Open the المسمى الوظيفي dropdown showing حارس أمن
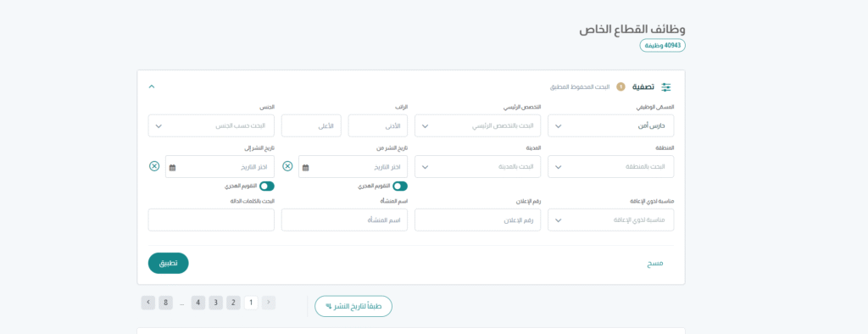This screenshot has height=334, width=868. tap(610, 125)
